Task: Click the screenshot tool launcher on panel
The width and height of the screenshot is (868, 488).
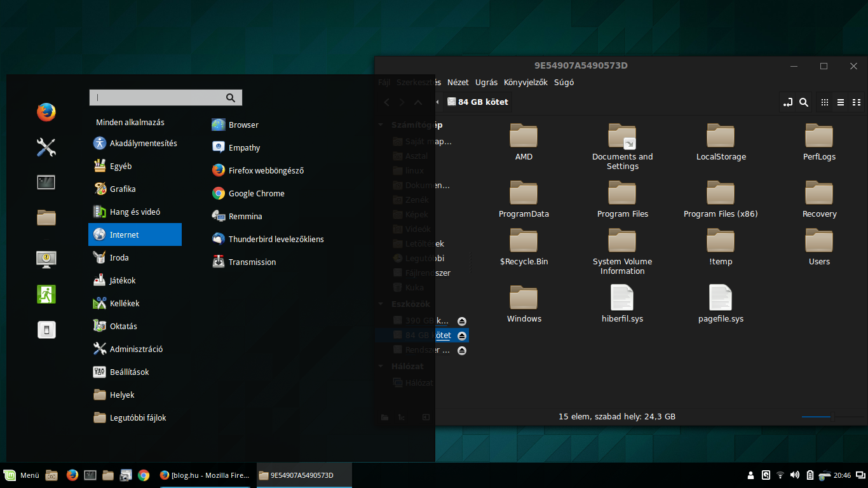Action: 126,475
